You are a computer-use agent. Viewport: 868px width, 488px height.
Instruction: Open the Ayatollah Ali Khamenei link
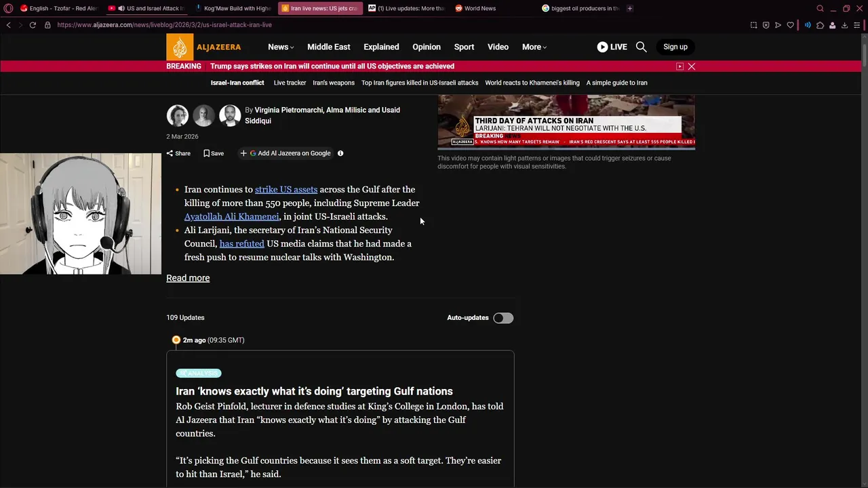coord(231,217)
